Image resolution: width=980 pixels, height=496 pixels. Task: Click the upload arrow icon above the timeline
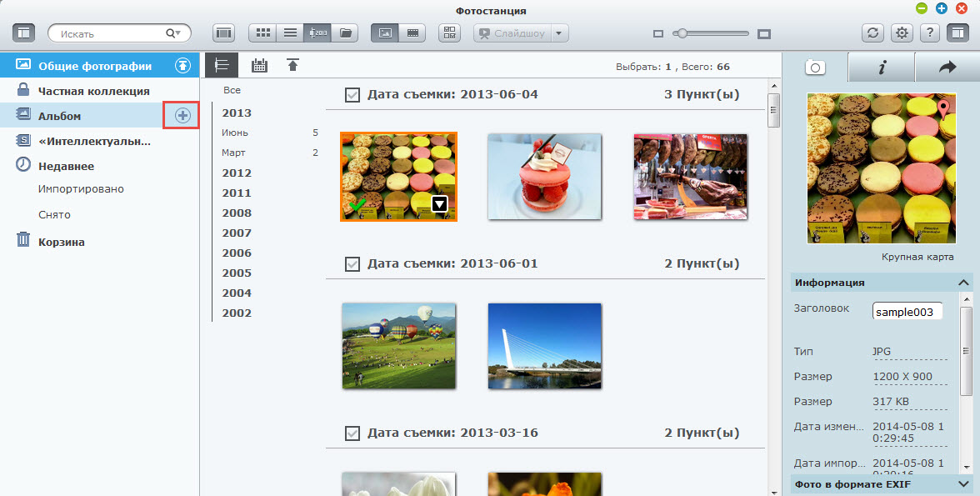(292, 64)
